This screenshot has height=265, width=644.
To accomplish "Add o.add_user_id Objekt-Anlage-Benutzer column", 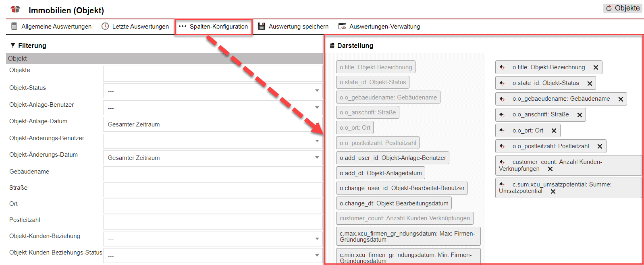I will [x=393, y=158].
